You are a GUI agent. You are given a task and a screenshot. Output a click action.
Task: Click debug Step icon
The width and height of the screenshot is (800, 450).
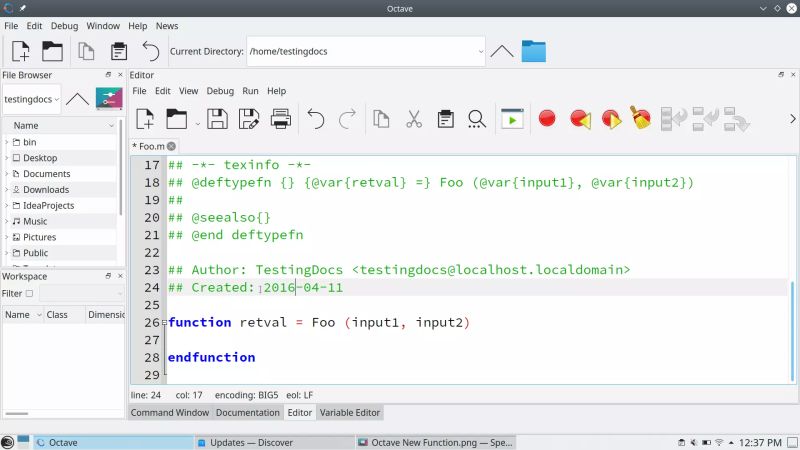coord(673,119)
